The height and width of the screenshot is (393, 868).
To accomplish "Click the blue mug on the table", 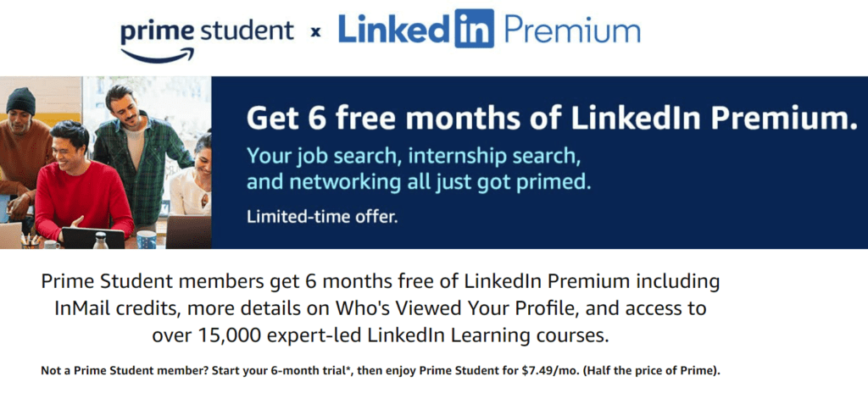I will coord(146,239).
